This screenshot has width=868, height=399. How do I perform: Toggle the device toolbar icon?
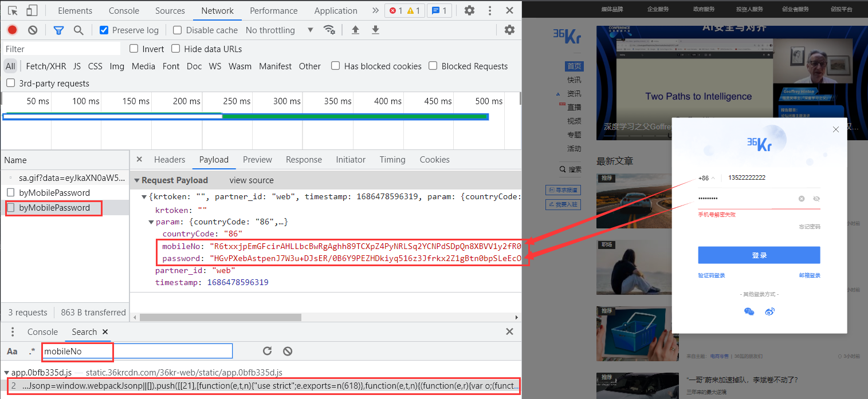[x=32, y=10]
